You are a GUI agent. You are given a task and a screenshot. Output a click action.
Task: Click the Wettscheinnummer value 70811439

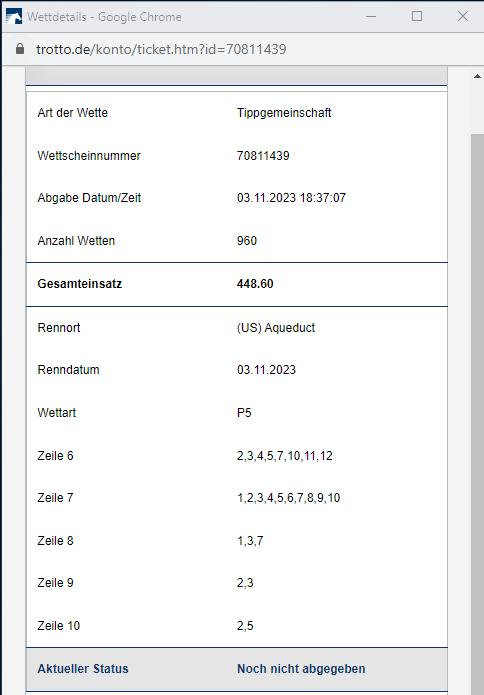coord(263,156)
